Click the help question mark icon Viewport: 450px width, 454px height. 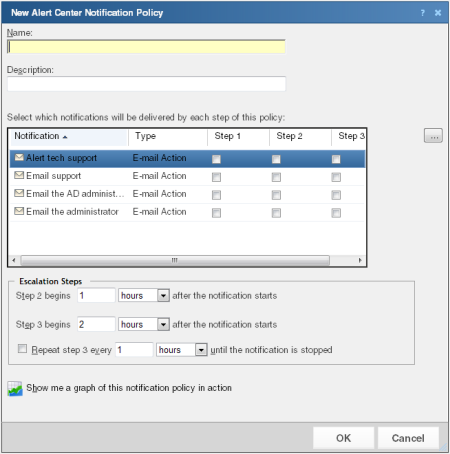tap(423, 13)
